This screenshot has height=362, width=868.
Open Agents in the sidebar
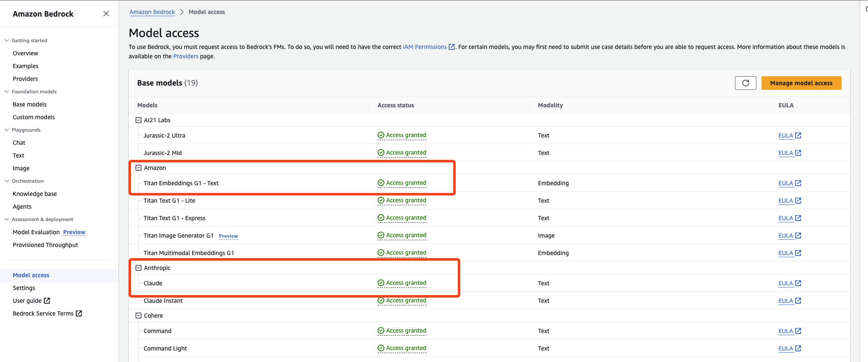[x=22, y=207]
